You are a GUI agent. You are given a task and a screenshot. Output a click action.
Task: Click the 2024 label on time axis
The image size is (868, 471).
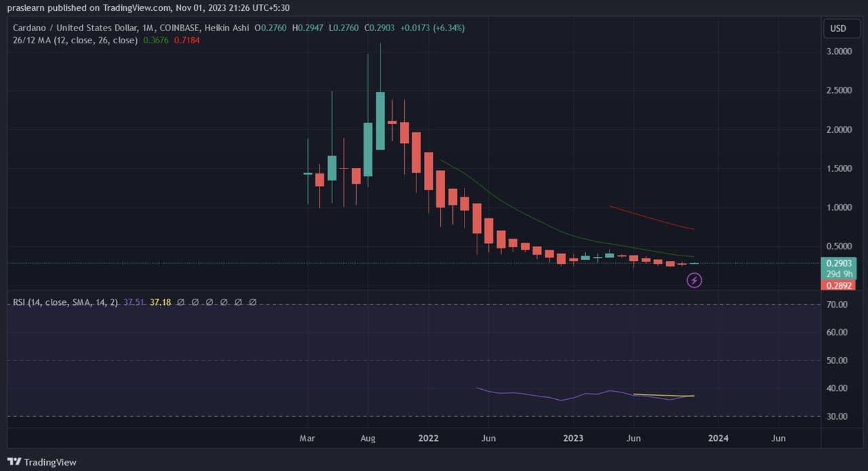[x=718, y=438]
